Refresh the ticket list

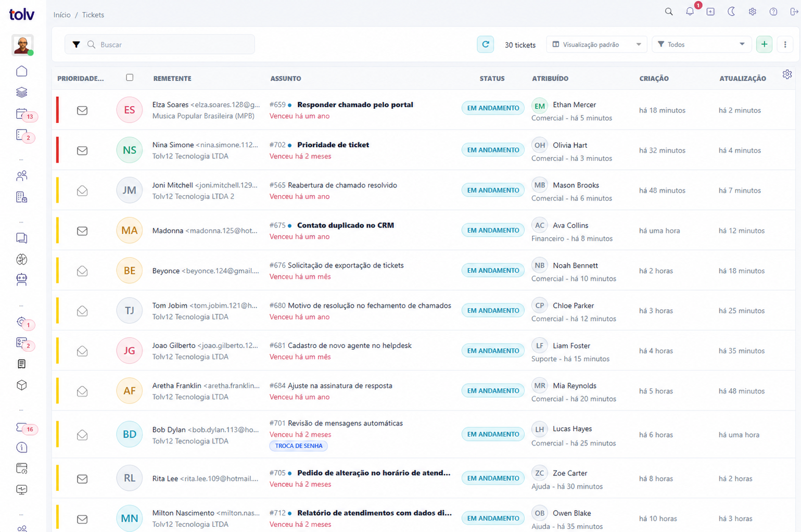pyautogui.click(x=486, y=44)
